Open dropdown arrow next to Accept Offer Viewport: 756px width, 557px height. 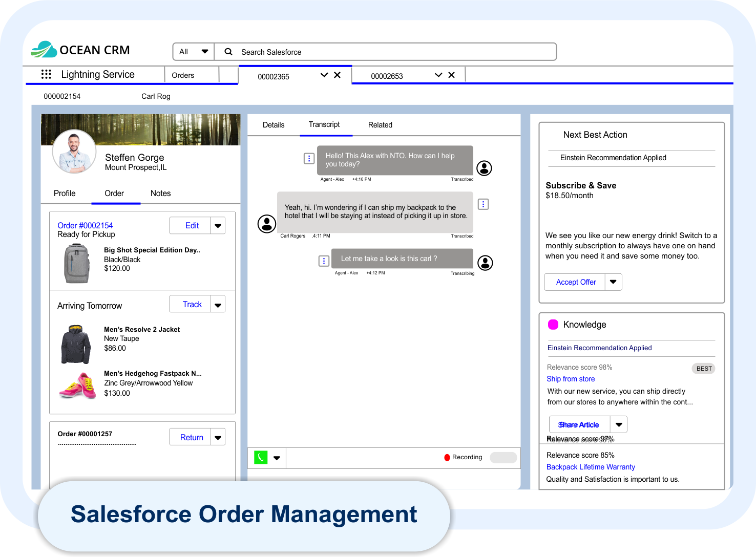click(613, 282)
